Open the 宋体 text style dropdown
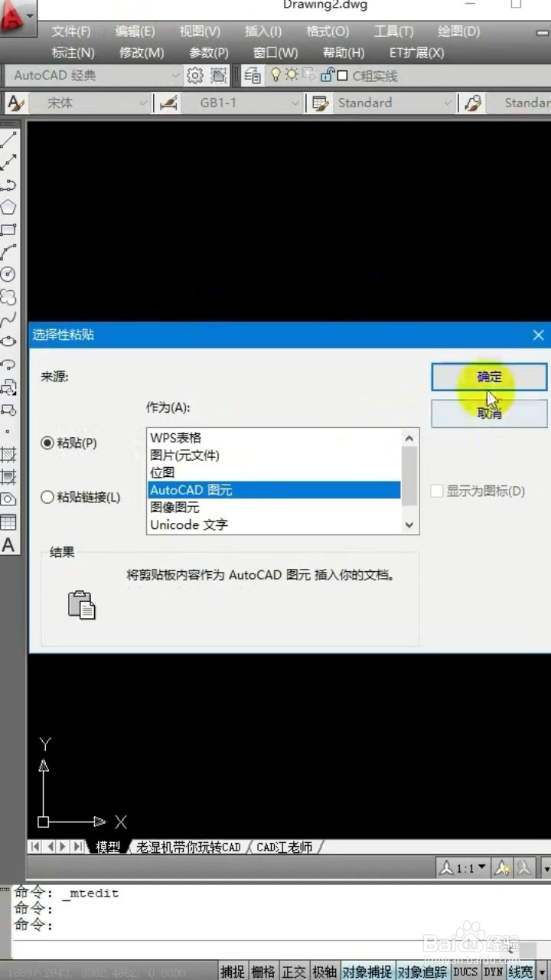Image resolution: width=551 pixels, height=980 pixels. pos(89,103)
